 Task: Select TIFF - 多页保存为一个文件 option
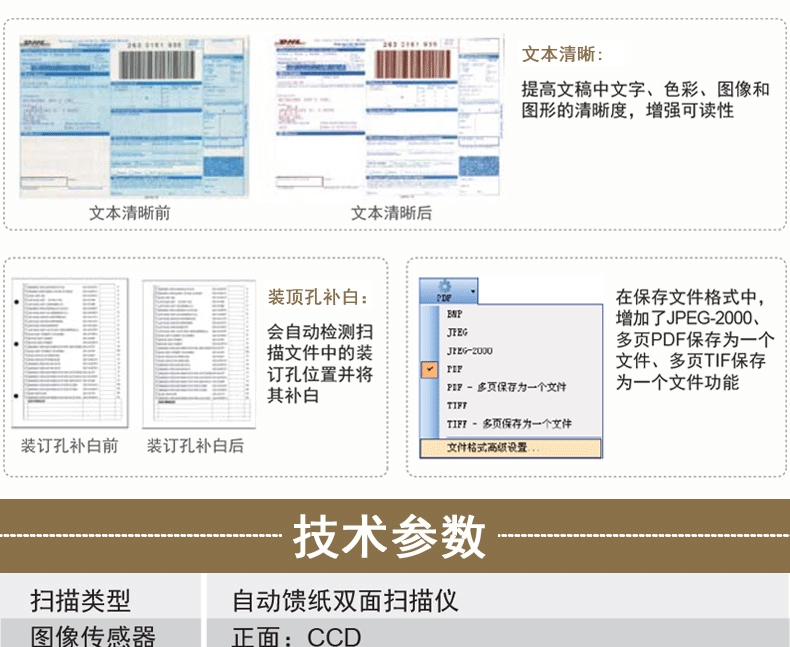click(x=509, y=424)
